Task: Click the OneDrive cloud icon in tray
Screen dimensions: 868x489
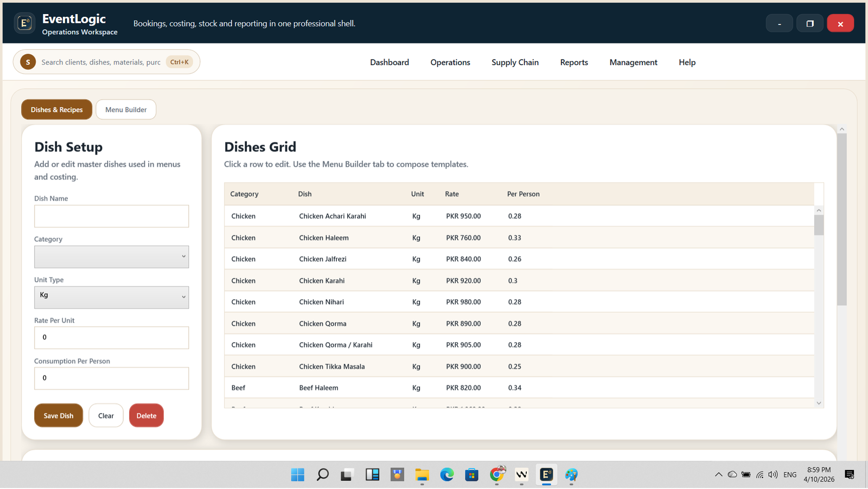Action: tap(732, 474)
